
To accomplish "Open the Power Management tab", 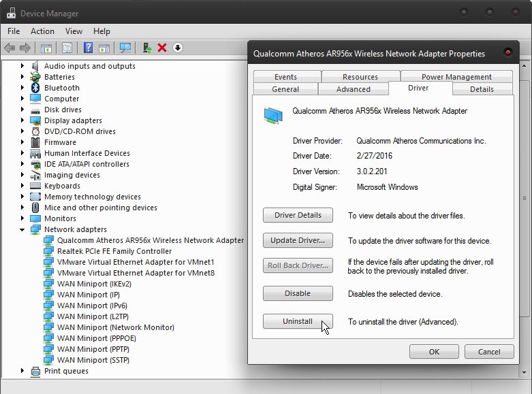I will 456,77.
